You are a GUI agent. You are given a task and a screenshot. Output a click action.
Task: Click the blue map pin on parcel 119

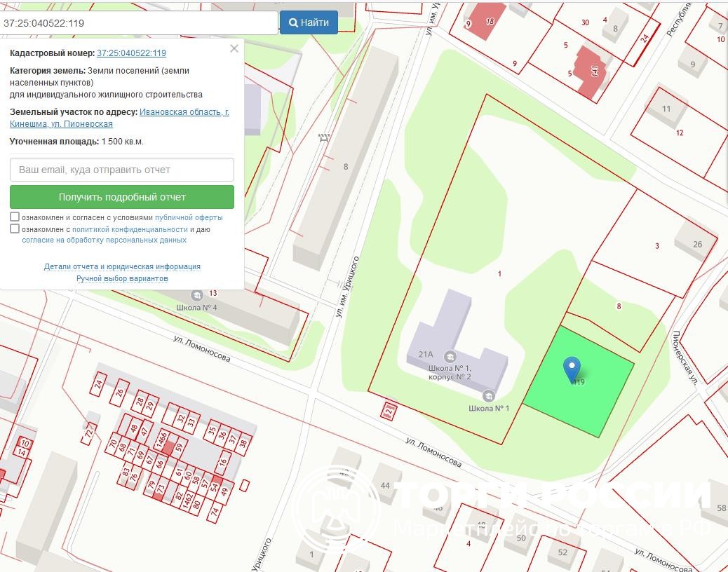[572, 367]
